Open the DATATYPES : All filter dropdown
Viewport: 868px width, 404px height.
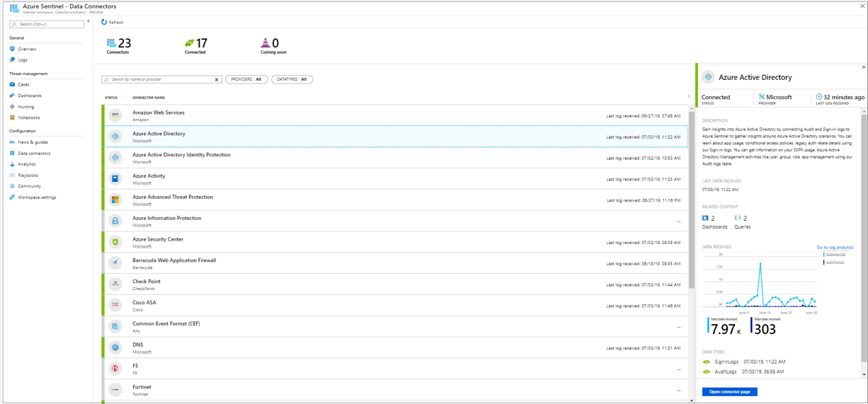(292, 79)
